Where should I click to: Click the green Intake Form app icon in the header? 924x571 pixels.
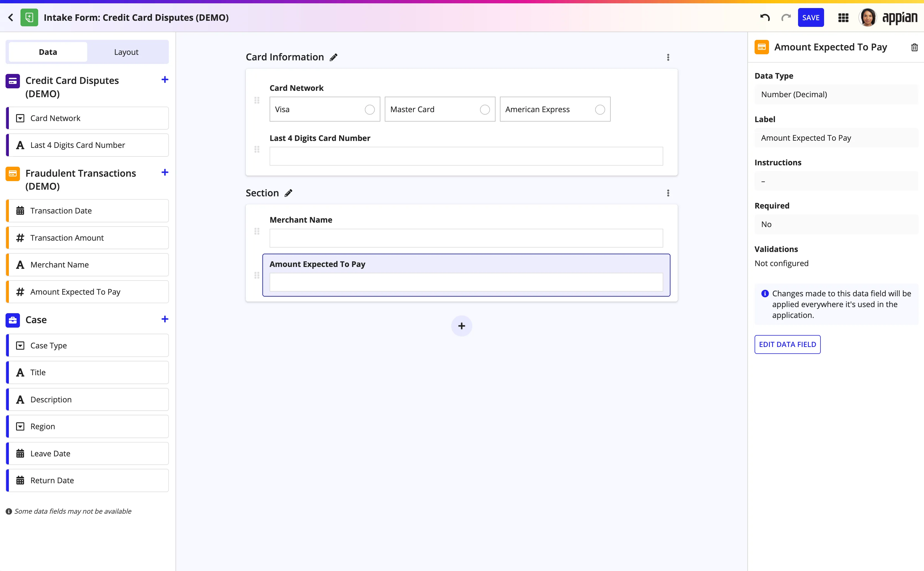[29, 17]
